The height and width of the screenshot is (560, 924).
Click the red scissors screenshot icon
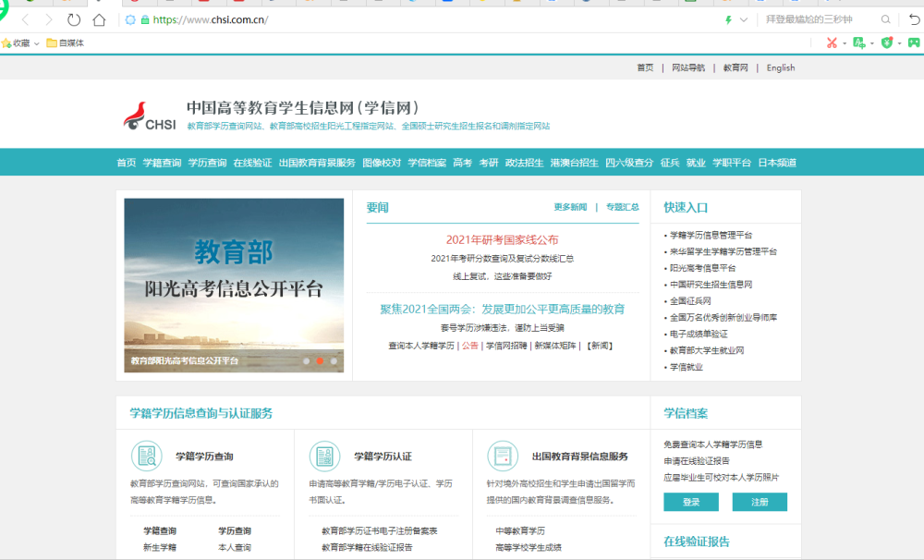tap(832, 43)
